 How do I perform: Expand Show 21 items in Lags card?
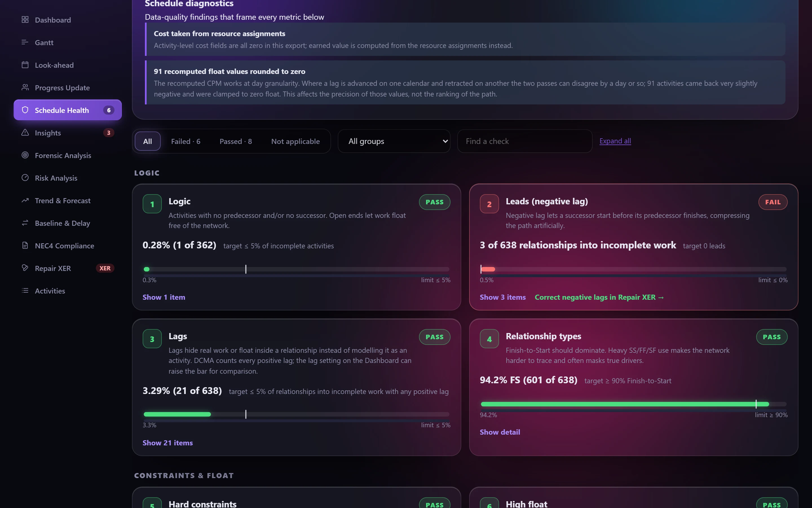point(168,443)
